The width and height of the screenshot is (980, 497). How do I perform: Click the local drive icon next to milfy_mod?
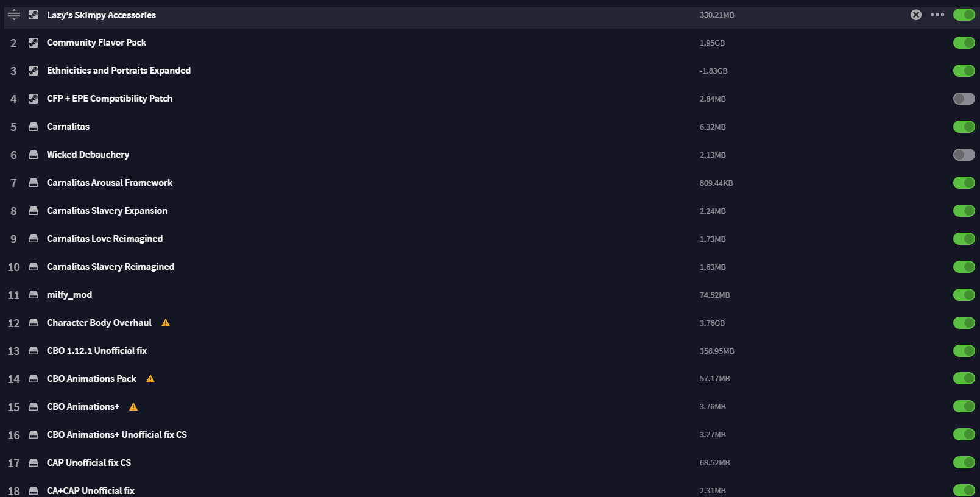[33, 295]
